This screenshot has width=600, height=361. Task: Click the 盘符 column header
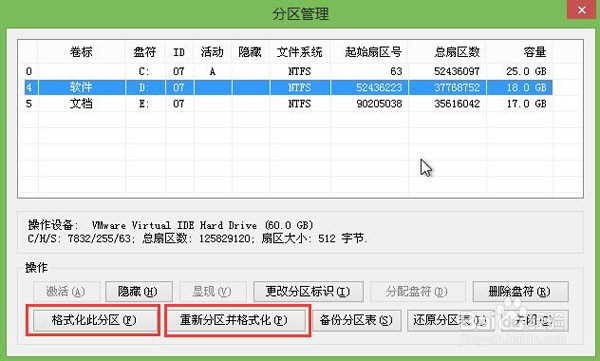[145, 52]
